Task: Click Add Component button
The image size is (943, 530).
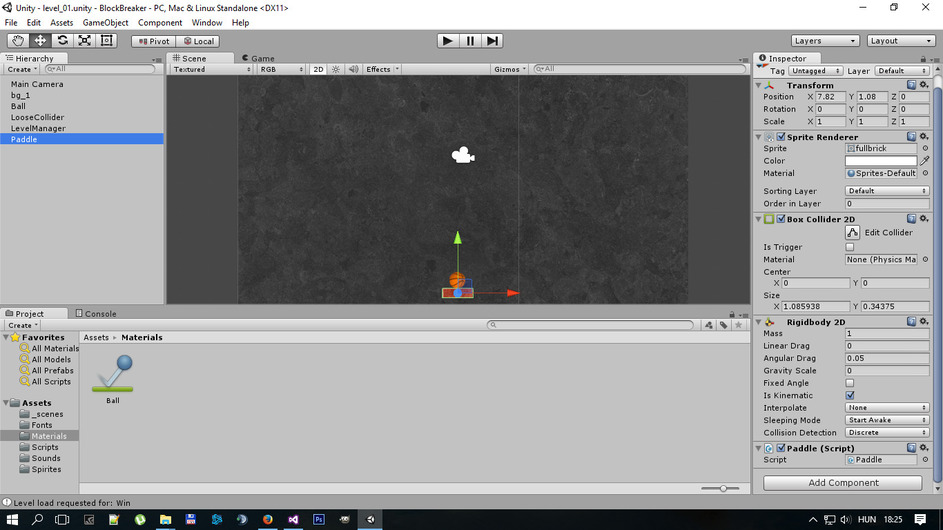Action: [x=843, y=482]
